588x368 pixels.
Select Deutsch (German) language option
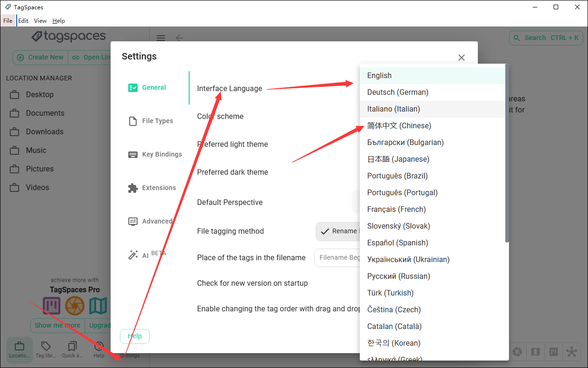pyautogui.click(x=397, y=92)
